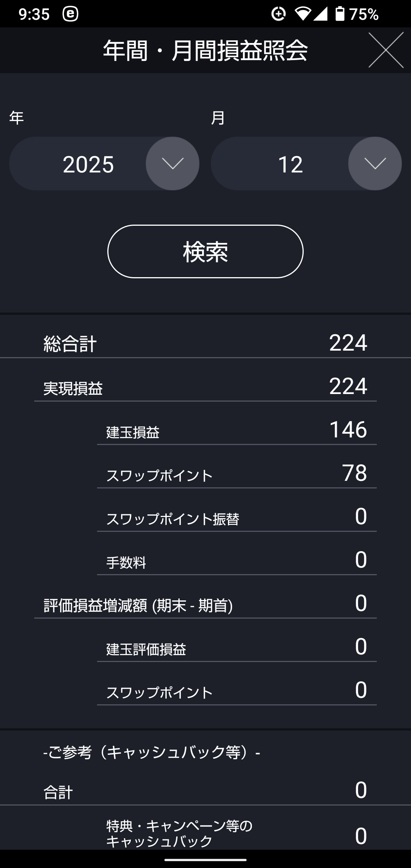Select the 手数料 fee row
The width and height of the screenshot is (411, 868).
236,561
